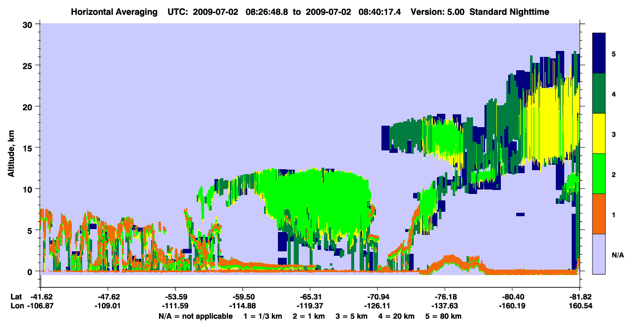Image resolution: width=644 pixels, height=330 pixels.
Task: Click latitude value -80.40
Action: coord(512,297)
